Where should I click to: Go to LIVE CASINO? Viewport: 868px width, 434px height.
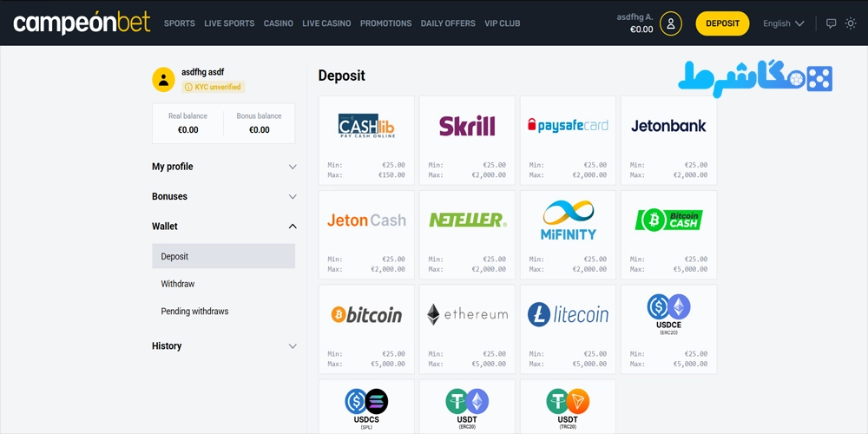point(326,23)
